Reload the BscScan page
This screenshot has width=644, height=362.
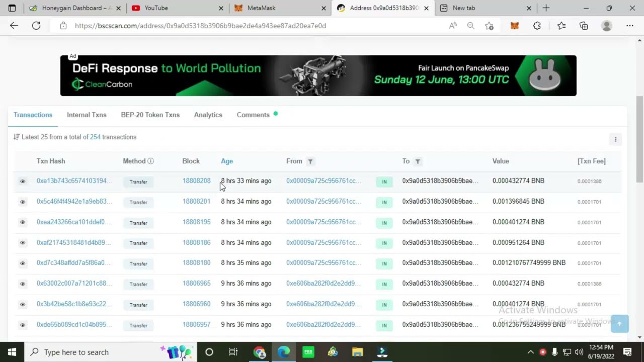36,26
